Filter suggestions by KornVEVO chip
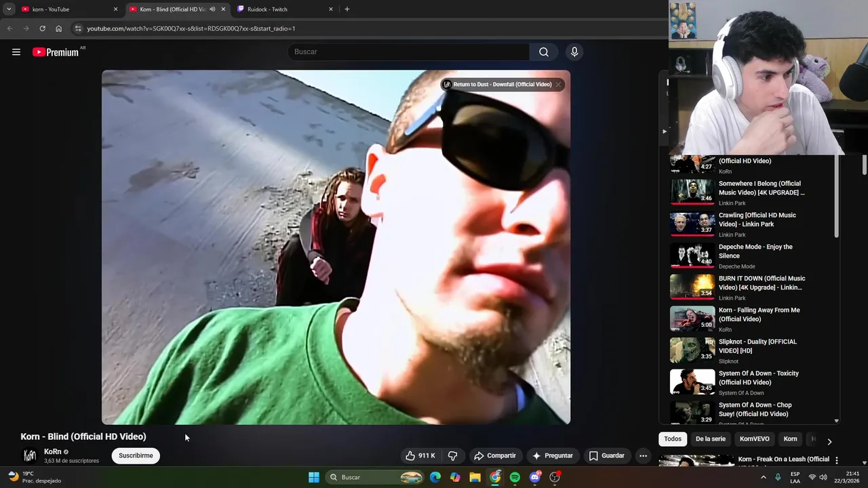868x488 pixels. (x=754, y=439)
